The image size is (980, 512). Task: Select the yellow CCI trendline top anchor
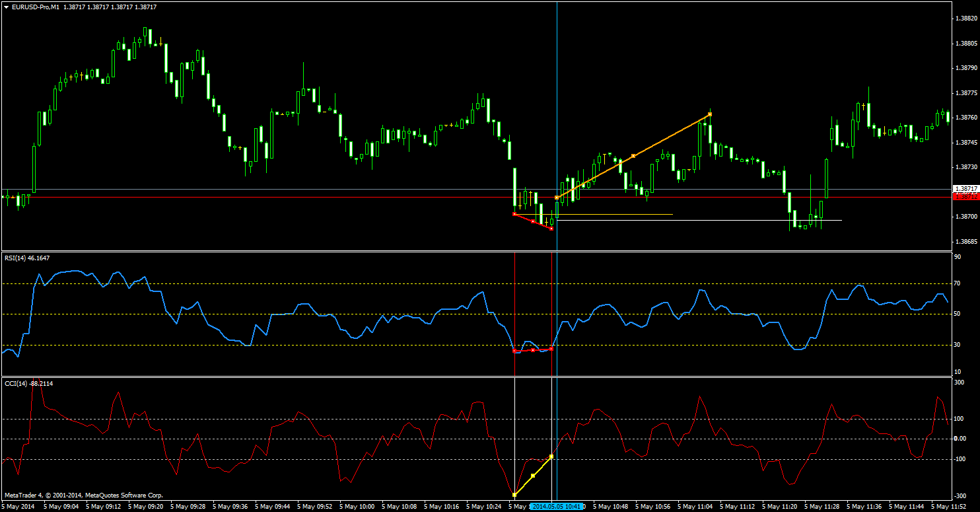[x=551, y=457]
